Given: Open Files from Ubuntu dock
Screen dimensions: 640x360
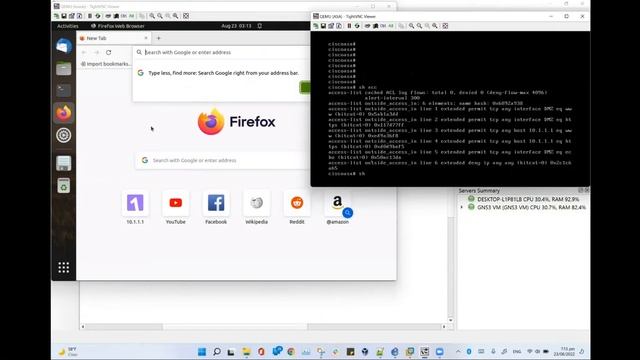Looking at the screenshot, I should coord(64,68).
